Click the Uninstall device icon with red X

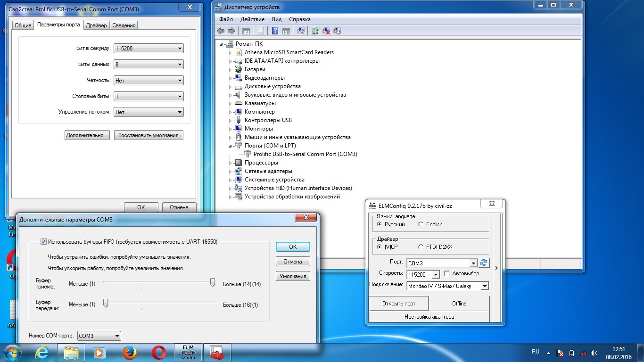pos(326,31)
